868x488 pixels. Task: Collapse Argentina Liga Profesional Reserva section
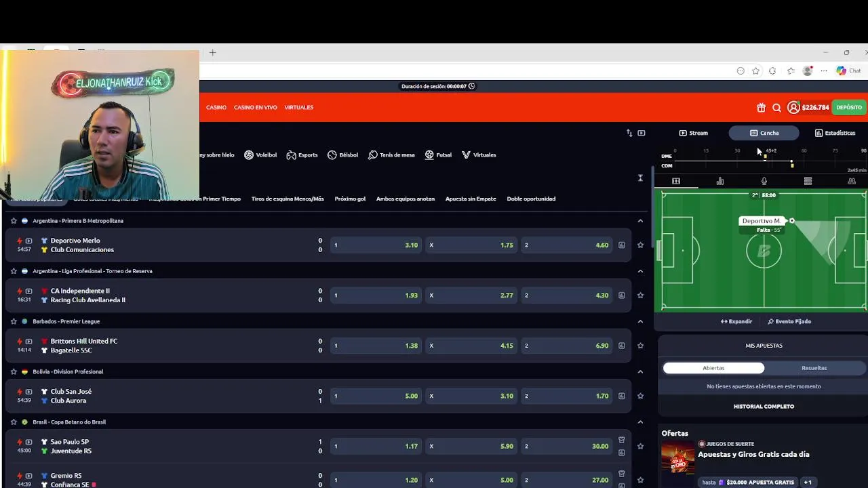click(x=640, y=271)
